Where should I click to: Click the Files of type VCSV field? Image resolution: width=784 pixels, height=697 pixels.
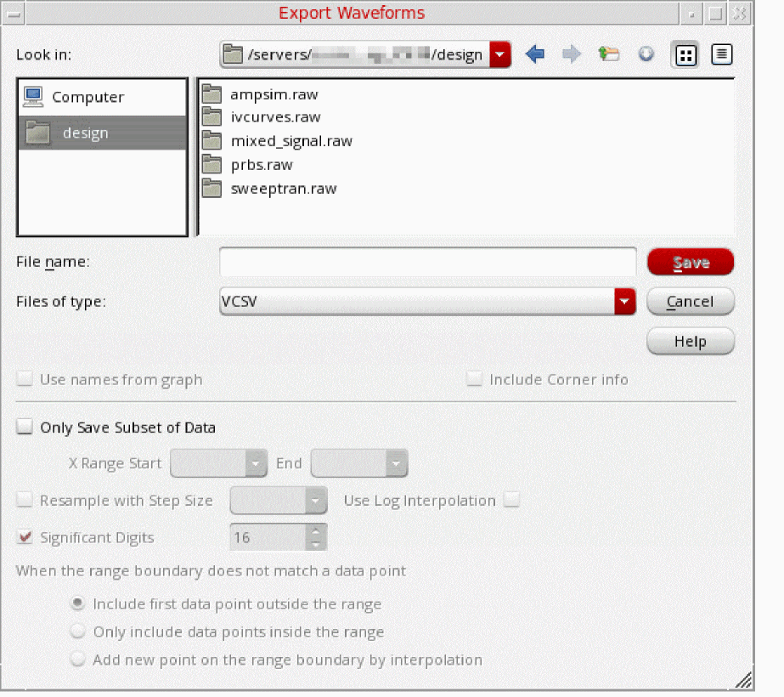(x=418, y=301)
